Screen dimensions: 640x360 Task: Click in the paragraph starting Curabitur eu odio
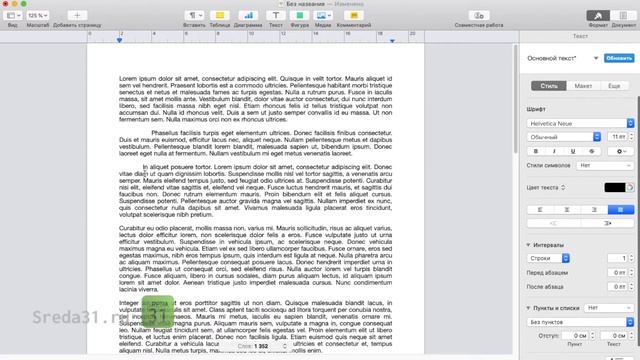pyautogui.click(x=256, y=258)
